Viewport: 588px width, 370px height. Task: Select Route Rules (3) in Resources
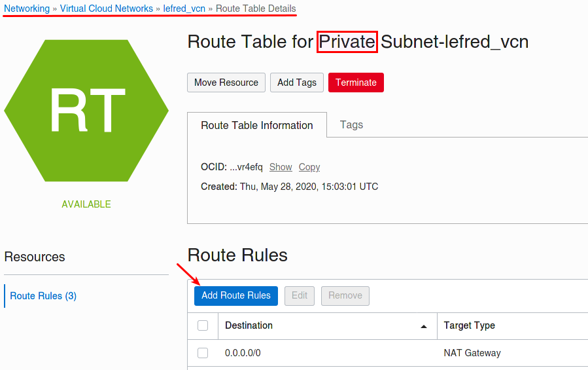[x=43, y=296]
